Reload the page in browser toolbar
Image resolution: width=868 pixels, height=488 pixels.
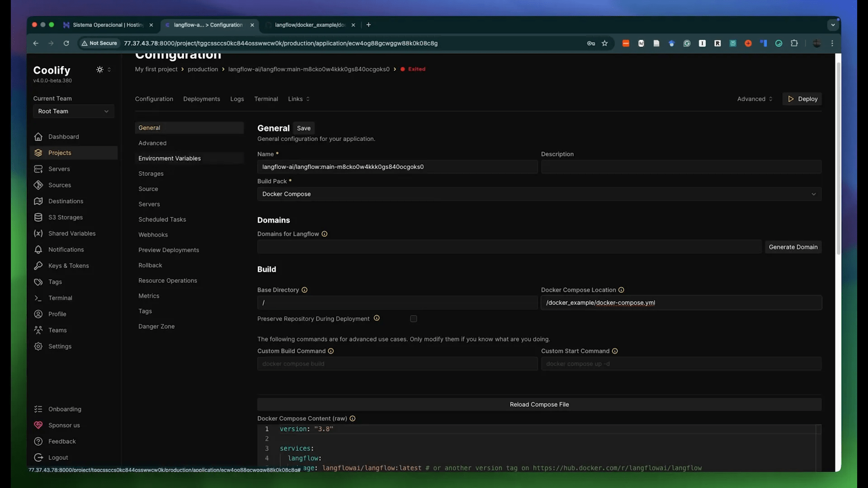point(66,43)
